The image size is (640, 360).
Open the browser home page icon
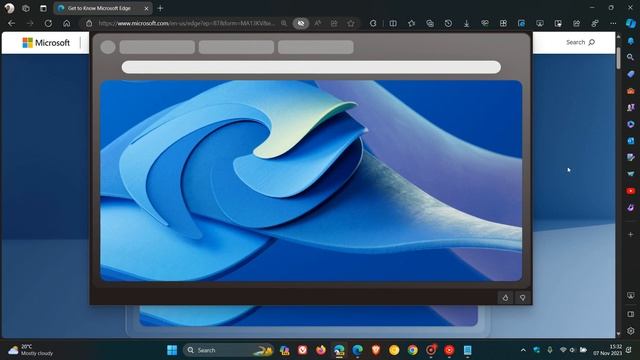point(67,23)
